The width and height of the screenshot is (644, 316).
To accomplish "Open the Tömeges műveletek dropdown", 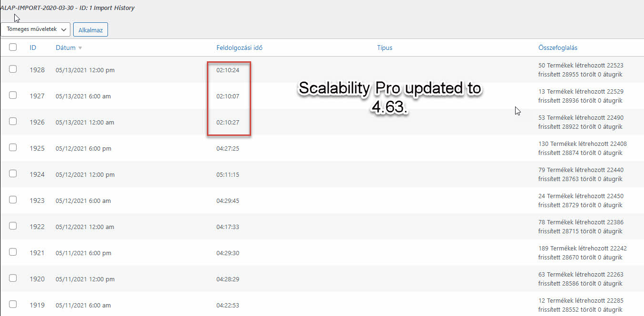I will 35,29.
